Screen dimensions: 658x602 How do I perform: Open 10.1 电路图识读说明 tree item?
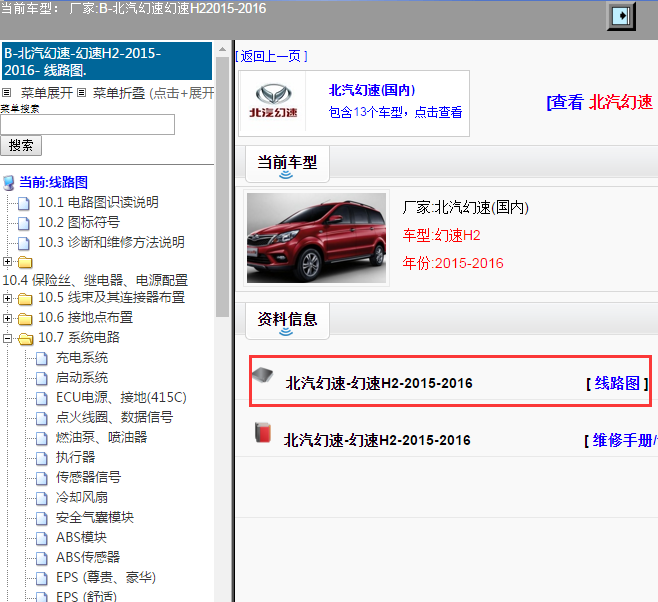98,203
